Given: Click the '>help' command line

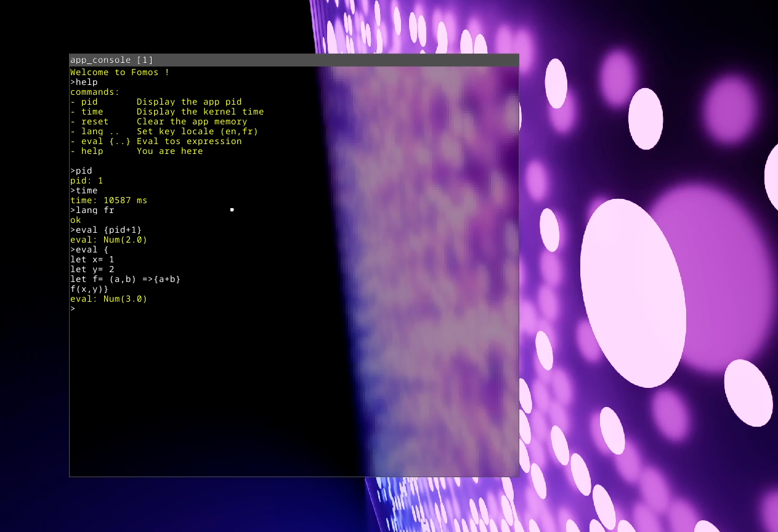Looking at the screenshot, I should point(84,83).
